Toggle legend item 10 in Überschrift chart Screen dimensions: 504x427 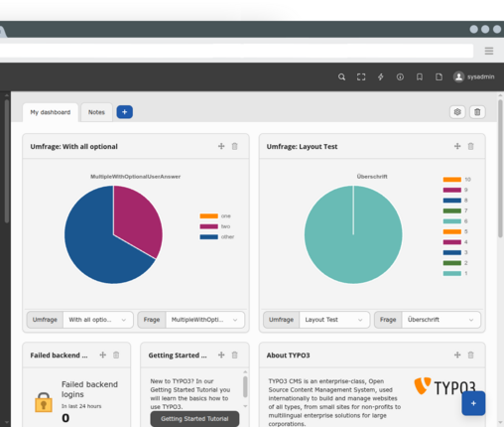[x=456, y=180]
